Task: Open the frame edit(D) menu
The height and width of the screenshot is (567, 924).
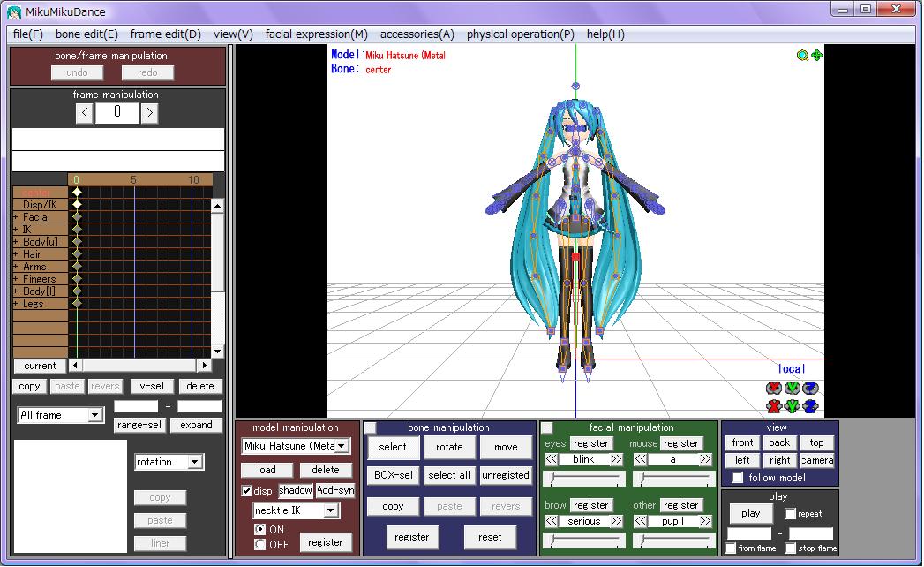Action: click(x=166, y=34)
